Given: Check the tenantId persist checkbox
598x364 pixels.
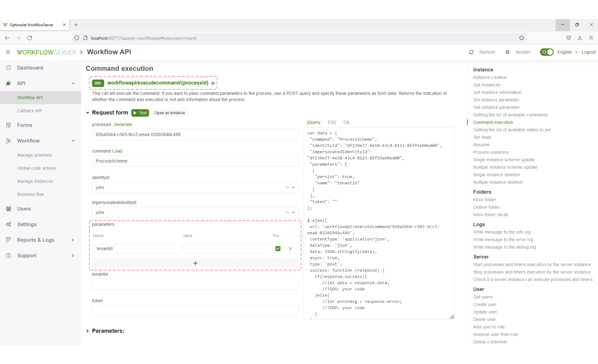Looking at the screenshot, I should tap(278, 248).
